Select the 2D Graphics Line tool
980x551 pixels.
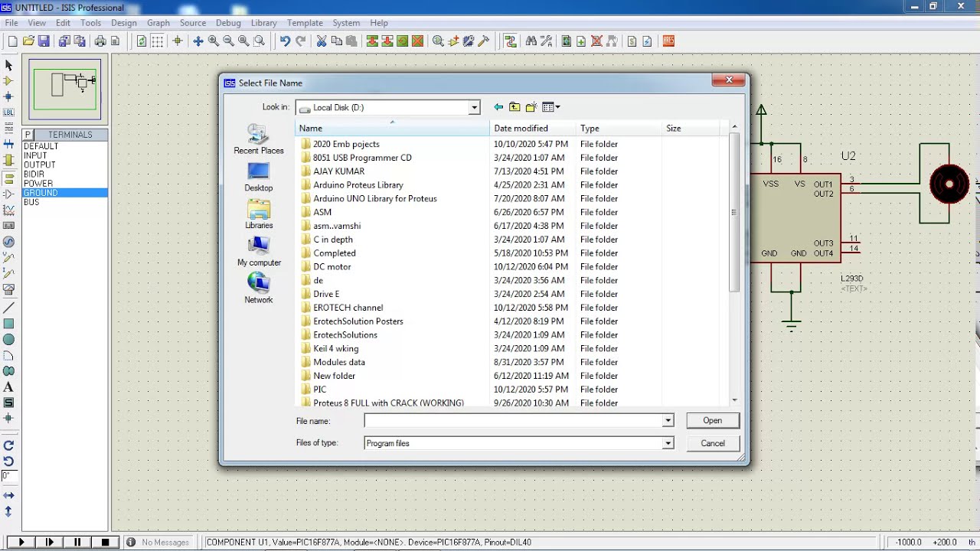[8, 308]
